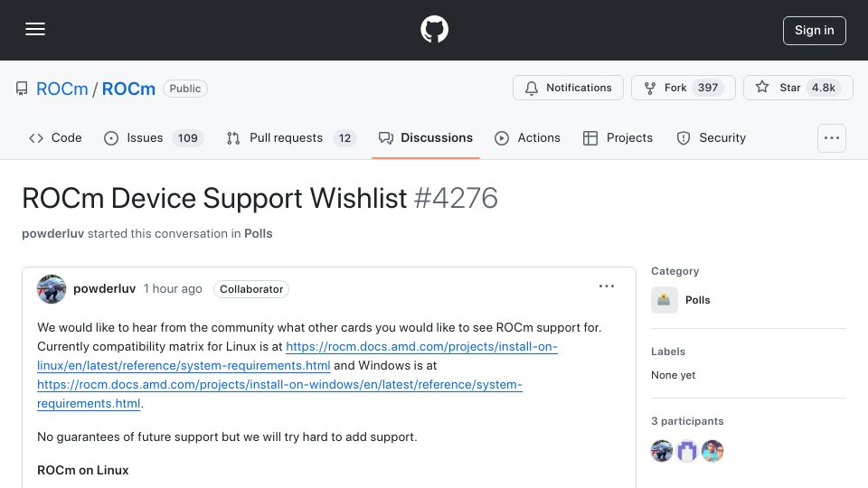The height and width of the screenshot is (488, 868).
Task: Click powderluv in conversation starter line
Action: click(x=53, y=233)
